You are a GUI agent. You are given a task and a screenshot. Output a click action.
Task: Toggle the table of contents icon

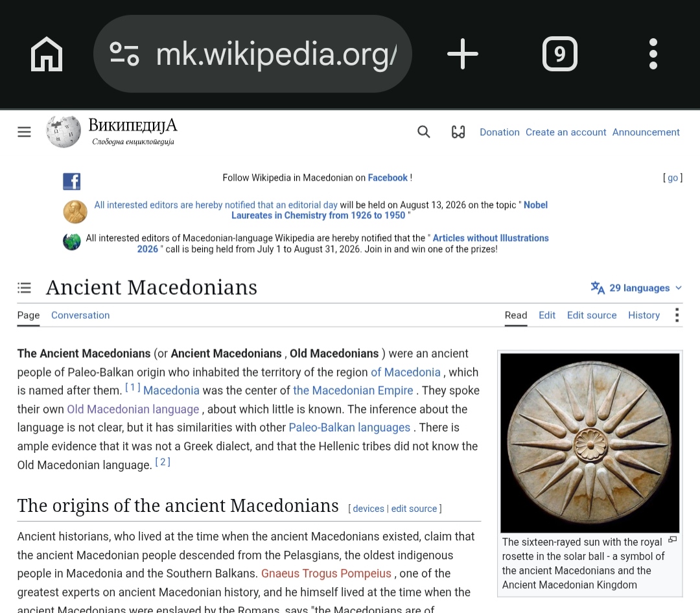24,288
